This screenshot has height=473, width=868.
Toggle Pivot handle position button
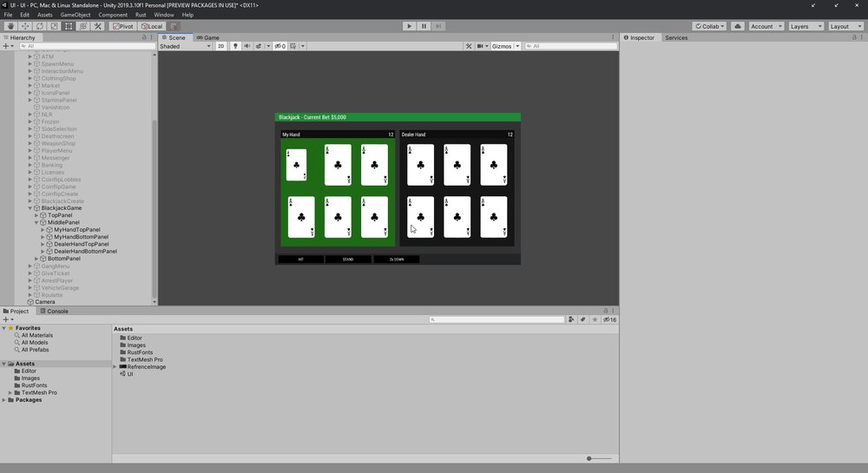tap(123, 26)
